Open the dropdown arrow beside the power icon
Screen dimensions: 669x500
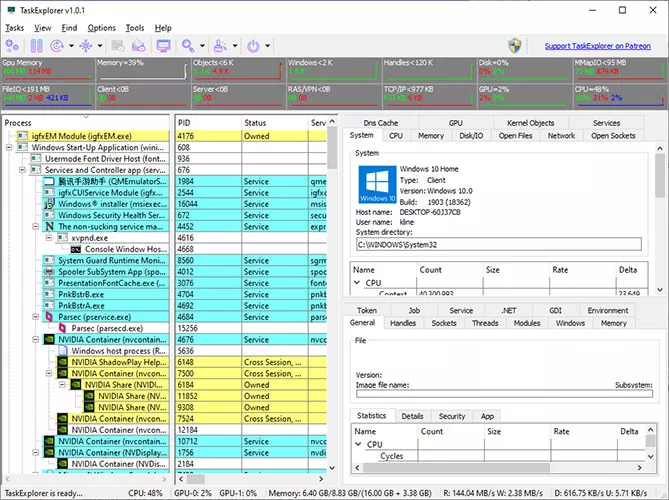(267, 46)
